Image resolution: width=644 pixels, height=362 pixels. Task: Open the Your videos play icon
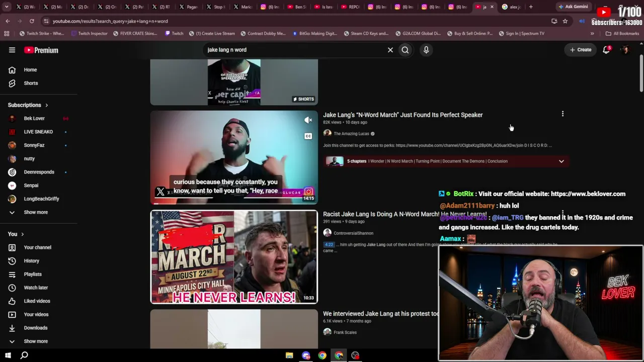12,314
